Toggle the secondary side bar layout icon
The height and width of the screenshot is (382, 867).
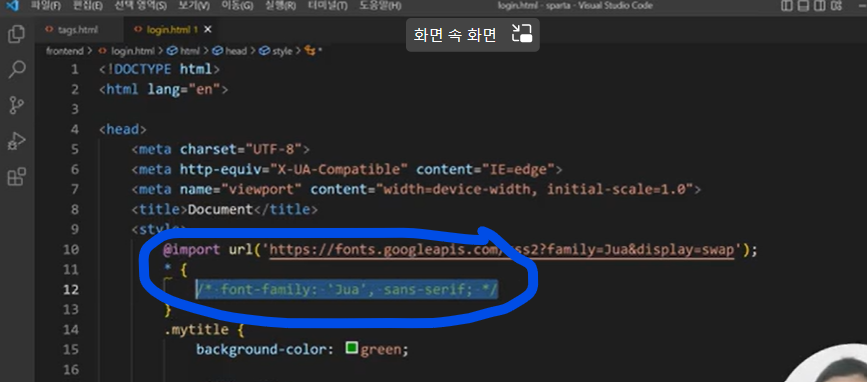(821, 6)
